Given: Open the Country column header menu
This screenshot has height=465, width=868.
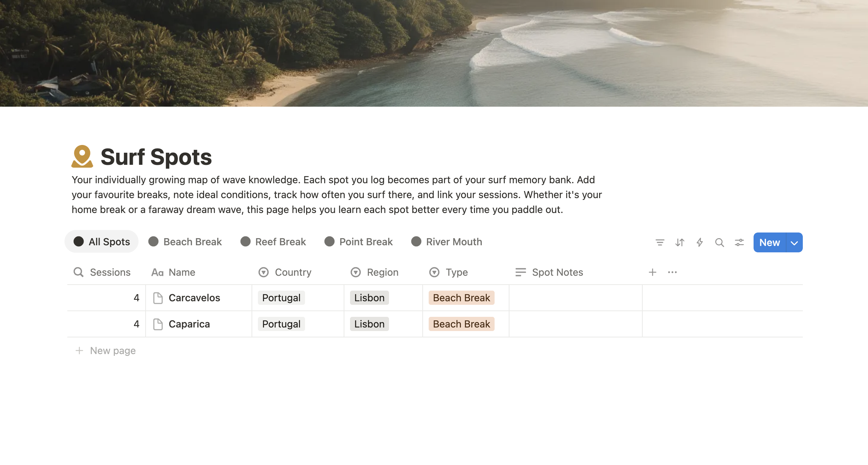Looking at the screenshot, I should click(x=293, y=272).
